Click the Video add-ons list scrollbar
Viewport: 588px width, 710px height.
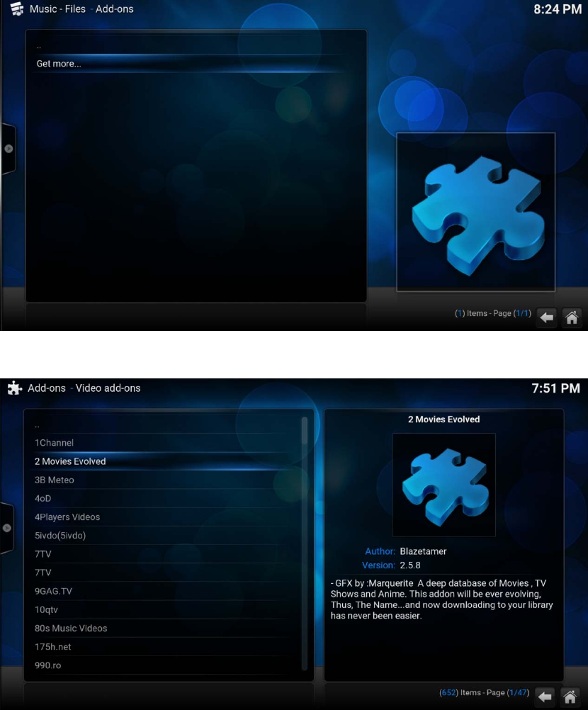pos(305,543)
